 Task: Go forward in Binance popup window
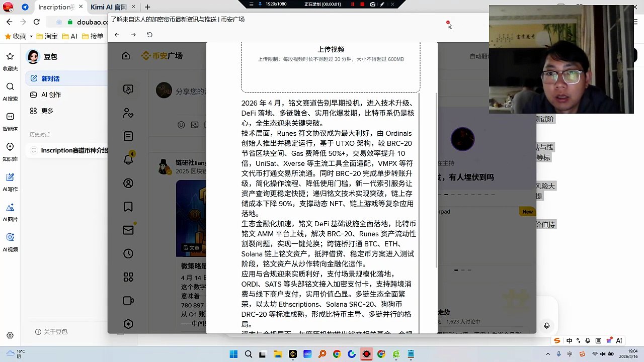click(x=133, y=35)
